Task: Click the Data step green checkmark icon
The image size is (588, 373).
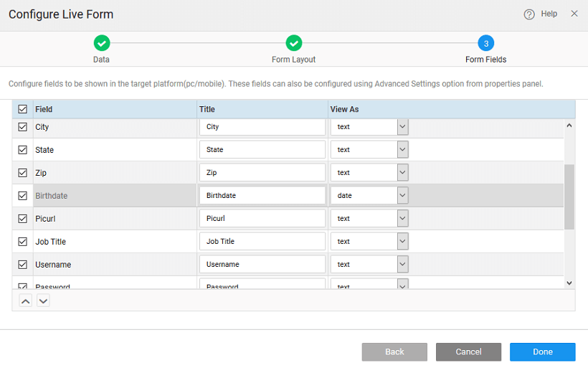Action: coord(102,43)
